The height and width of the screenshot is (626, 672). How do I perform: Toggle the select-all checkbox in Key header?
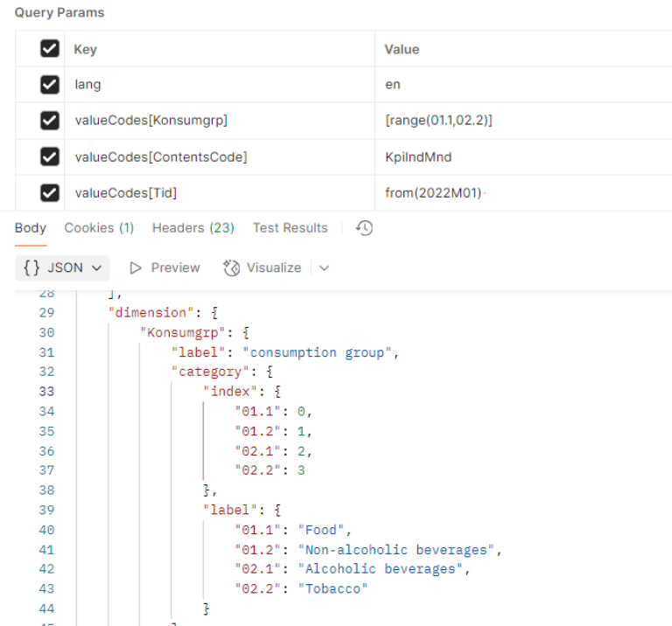pos(50,50)
